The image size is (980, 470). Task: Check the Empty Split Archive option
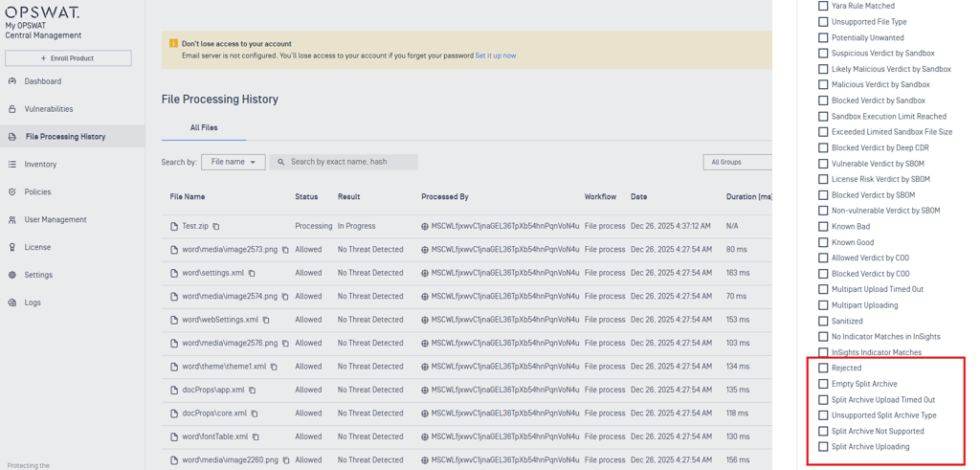[823, 384]
